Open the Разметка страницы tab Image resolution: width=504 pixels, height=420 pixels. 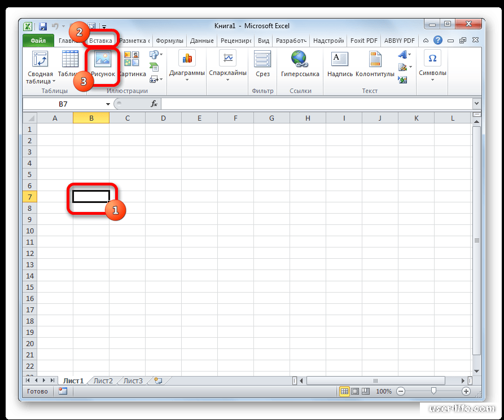coord(134,41)
